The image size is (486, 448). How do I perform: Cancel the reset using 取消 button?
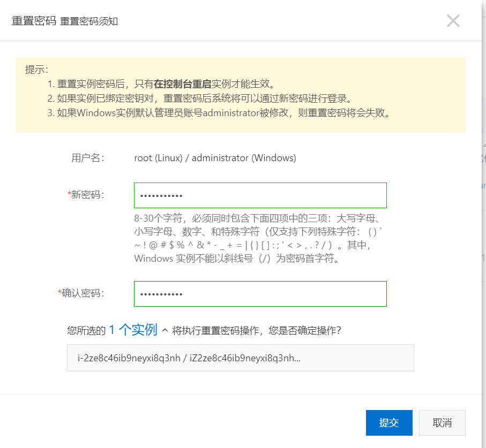tap(442, 422)
